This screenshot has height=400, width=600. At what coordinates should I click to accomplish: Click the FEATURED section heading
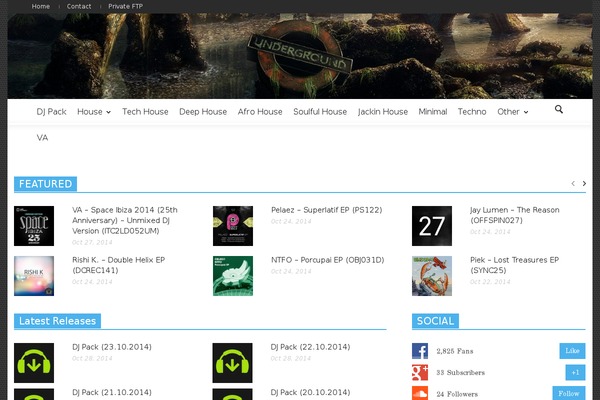point(46,184)
